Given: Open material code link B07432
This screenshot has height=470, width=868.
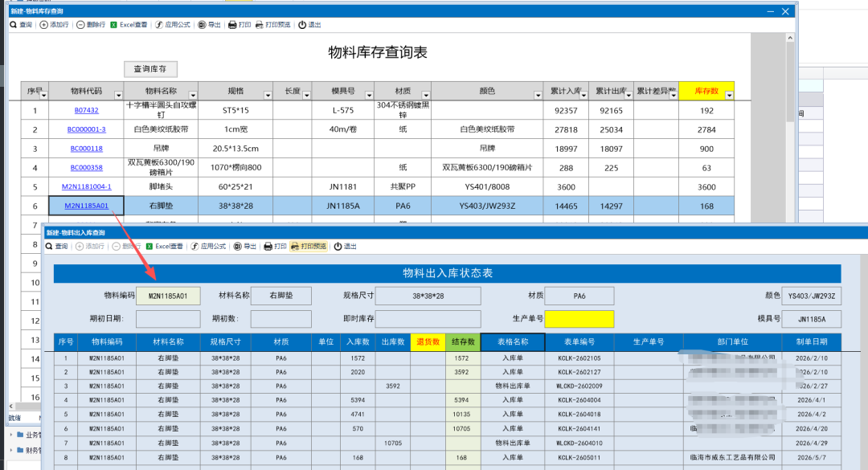Looking at the screenshot, I should [x=86, y=110].
